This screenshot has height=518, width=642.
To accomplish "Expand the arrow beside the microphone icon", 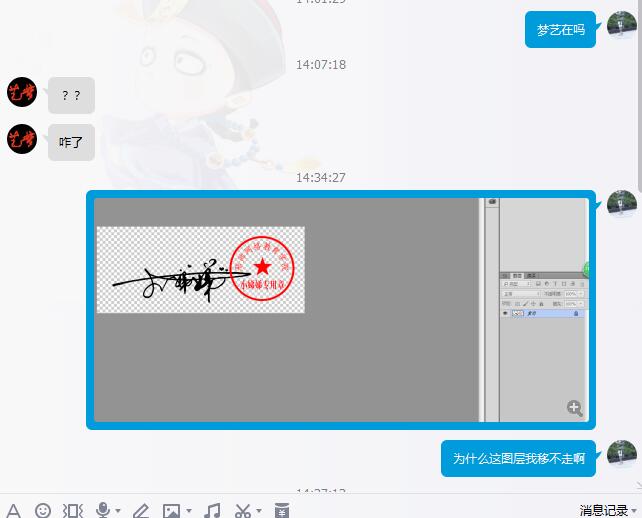I will 118,511.
